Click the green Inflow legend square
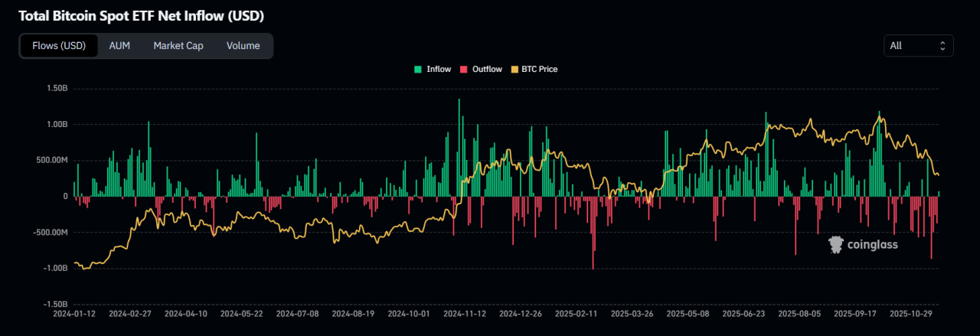 point(418,70)
